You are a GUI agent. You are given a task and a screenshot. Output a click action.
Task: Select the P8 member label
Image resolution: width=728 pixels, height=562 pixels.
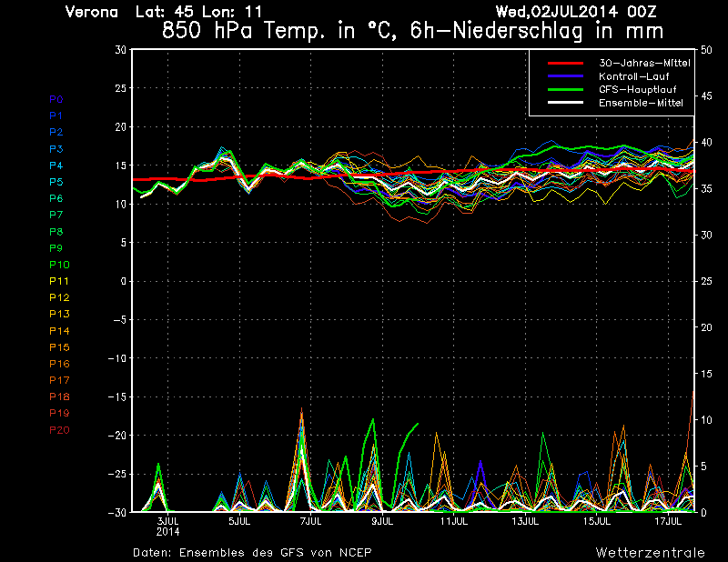click(x=56, y=232)
